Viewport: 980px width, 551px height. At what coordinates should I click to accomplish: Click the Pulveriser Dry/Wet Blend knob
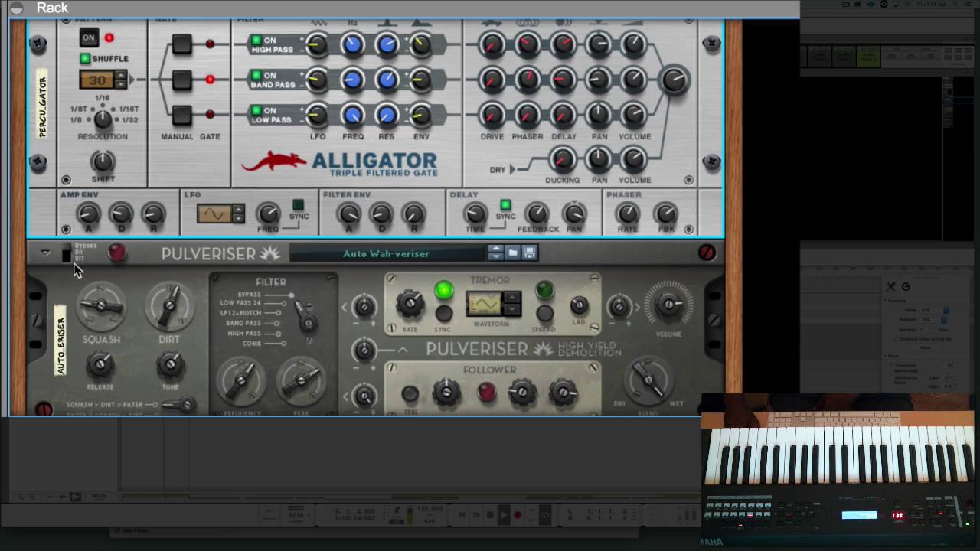click(648, 380)
